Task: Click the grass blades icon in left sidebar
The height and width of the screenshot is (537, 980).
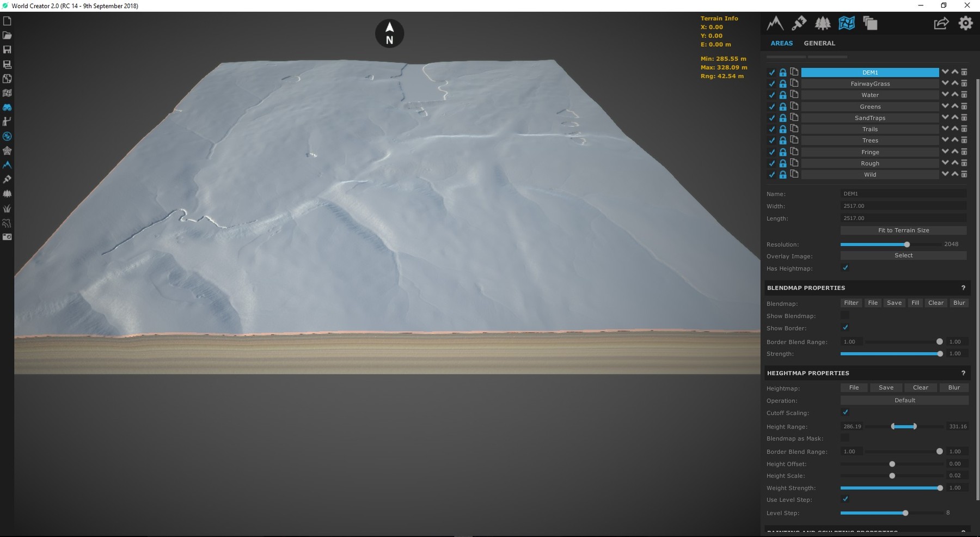Action: [7, 208]
